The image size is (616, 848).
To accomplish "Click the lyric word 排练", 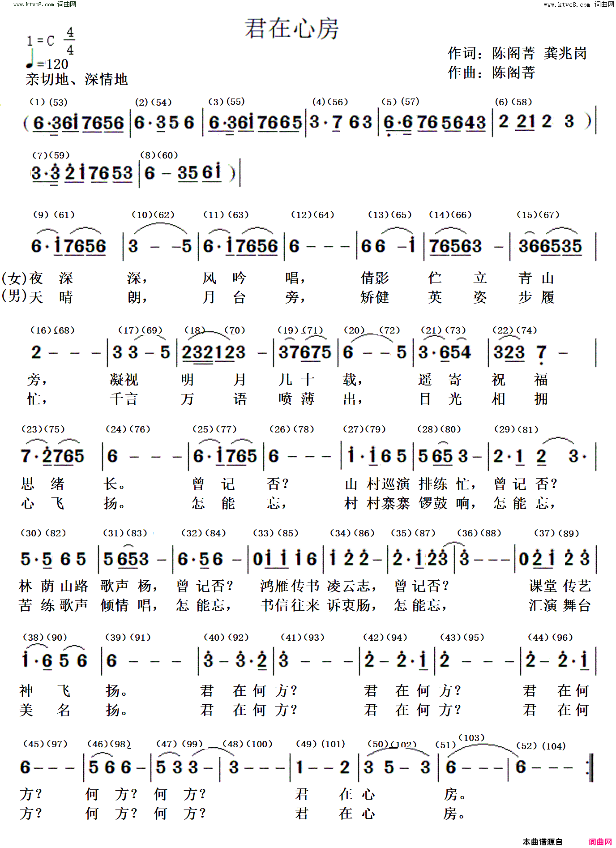I will pos(433,484).
